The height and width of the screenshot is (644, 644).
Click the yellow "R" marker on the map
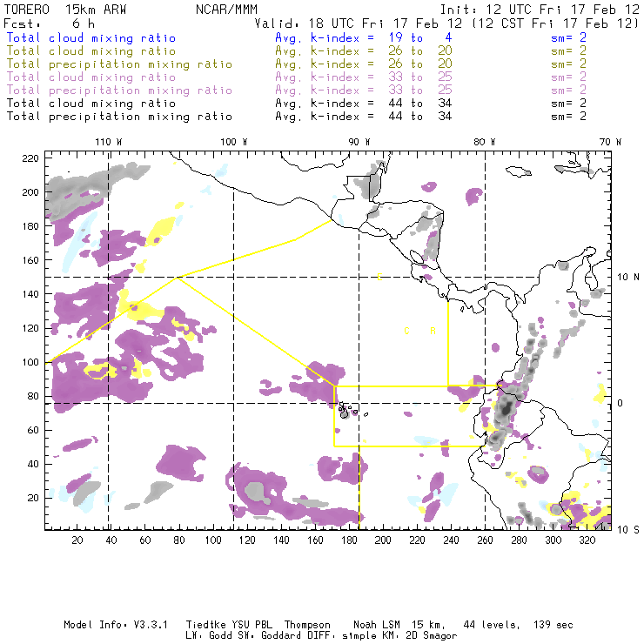[433, 331]
